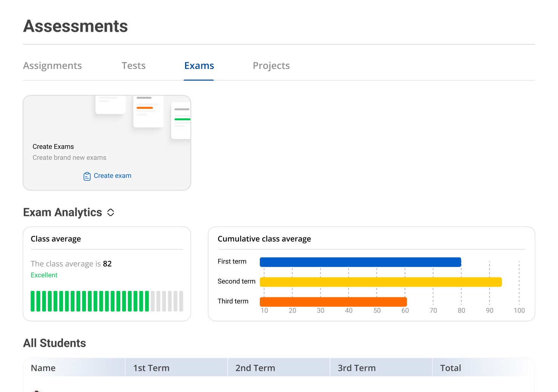Viewport: 558px width, 392px height.
Task: Click the "Cumulative class average" title
Action: (264, 239)
